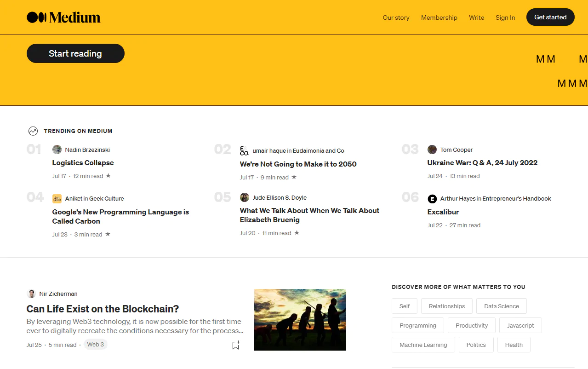The height and width of the screenshot is (369, 588).
Task: Open We're Not Going to Make it to 2050
Action: pyautogui.click(x=298, y=164)
